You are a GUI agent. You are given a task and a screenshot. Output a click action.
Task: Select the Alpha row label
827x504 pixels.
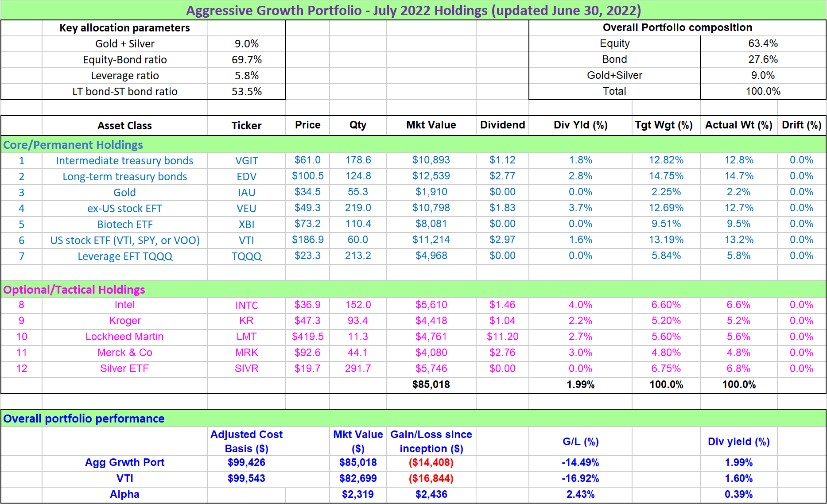tap(124, 495)
